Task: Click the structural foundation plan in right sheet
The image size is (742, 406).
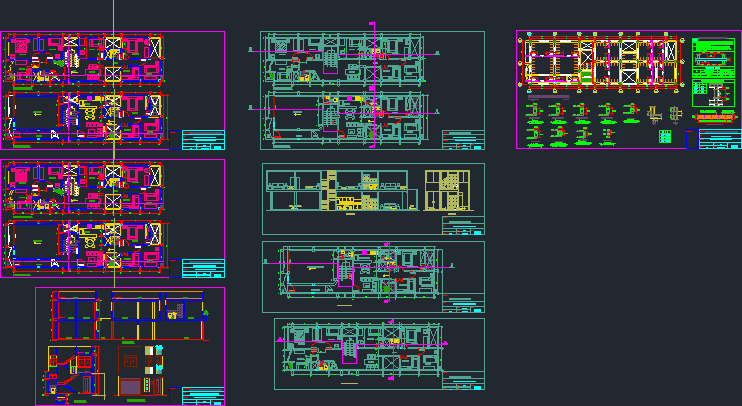Action: click(x=602, y=61)
